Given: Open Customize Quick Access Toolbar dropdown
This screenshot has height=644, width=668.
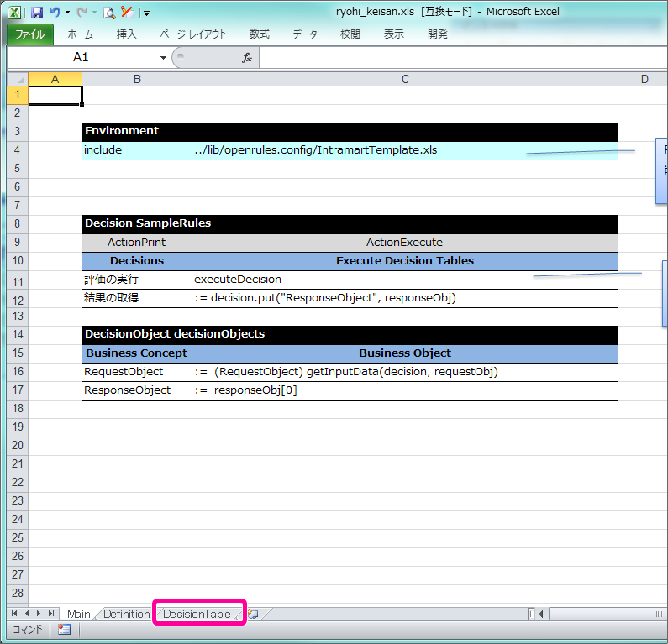Looking at the screenshot, I should pyautogui.click(x=146, y=13).
